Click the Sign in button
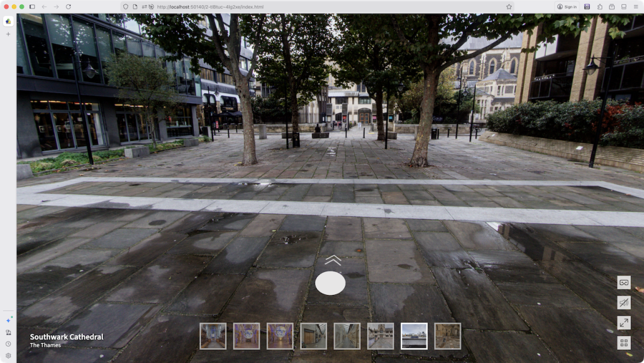644x363 pixels. pos(567,7)
